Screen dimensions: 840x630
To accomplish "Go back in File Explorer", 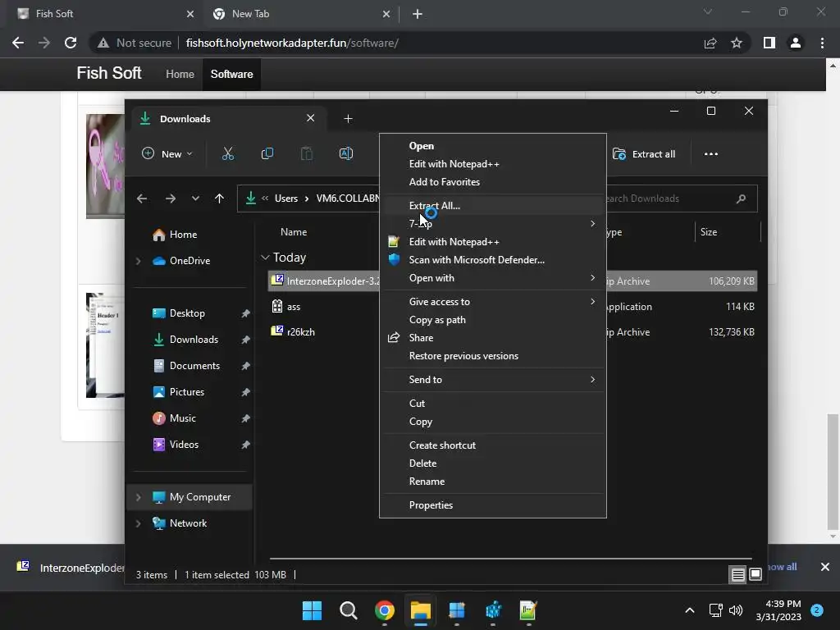I will point(142,199).
